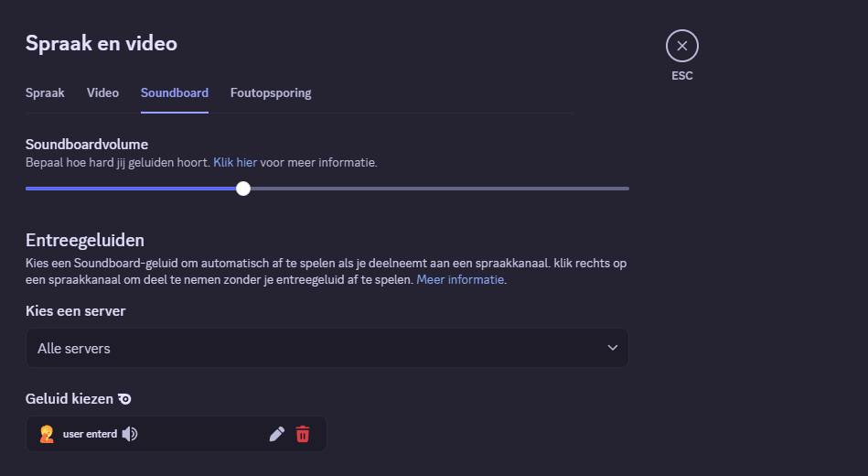This screenshot has height=476, width=868.
Task: Switch to the Spraak tab
Action: pyautogui.click(x=45, y=92)
